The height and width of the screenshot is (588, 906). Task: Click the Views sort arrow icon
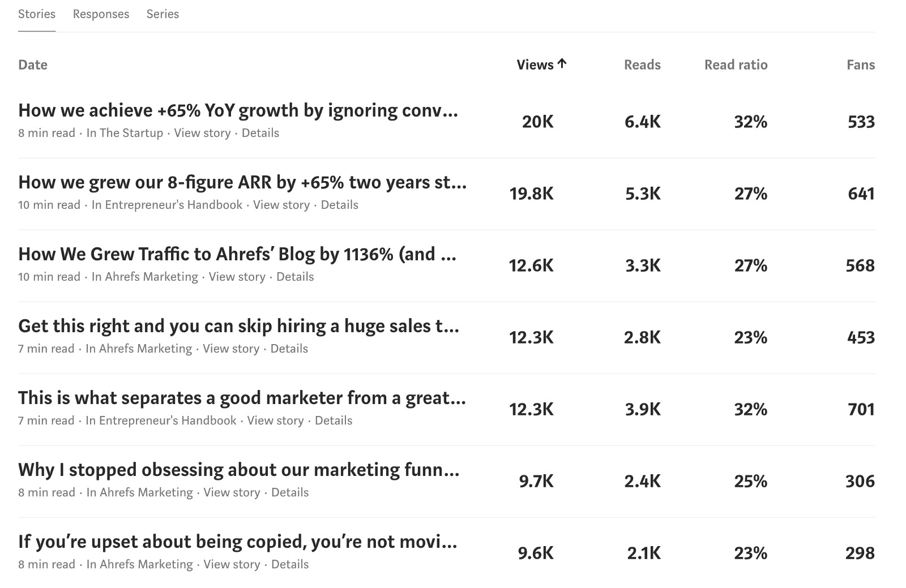pyautogui.click(x=562, y=63)
